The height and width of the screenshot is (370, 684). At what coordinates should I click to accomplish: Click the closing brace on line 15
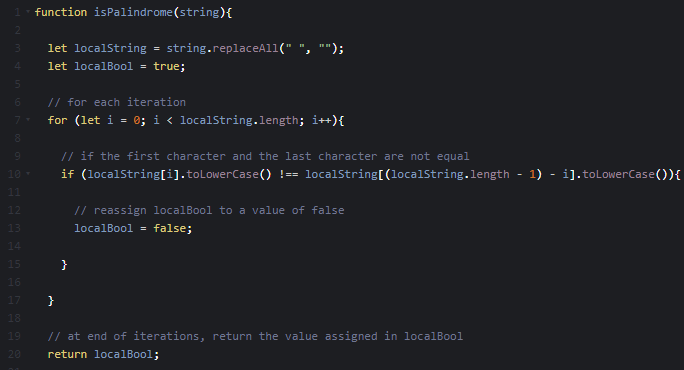[64, 264]
